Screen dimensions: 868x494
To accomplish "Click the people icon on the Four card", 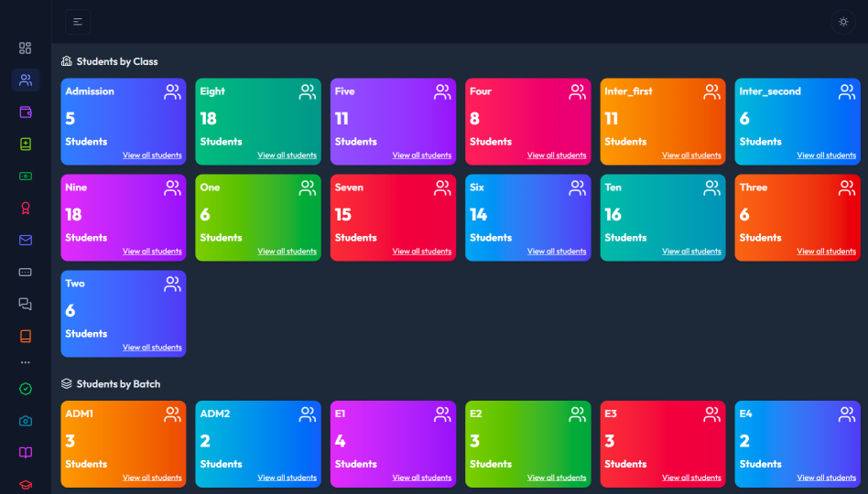I will [577, 92].
